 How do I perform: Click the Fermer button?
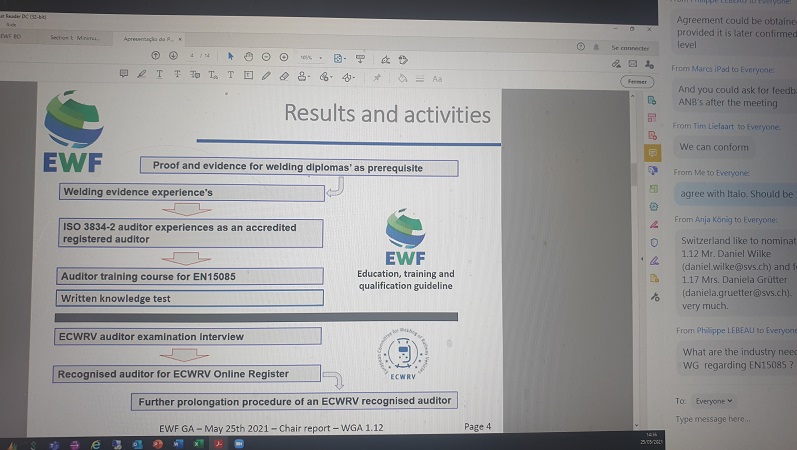coord(637,81)
